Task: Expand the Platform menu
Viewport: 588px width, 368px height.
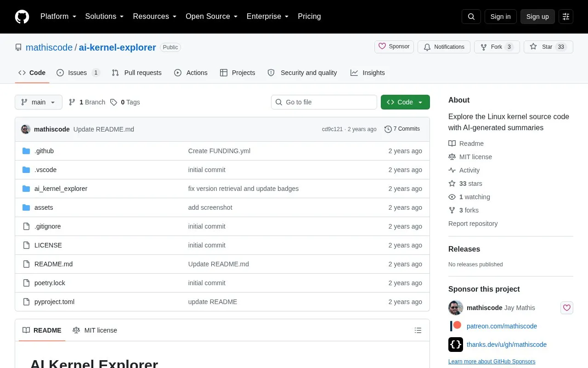Action: coord(58,17)
